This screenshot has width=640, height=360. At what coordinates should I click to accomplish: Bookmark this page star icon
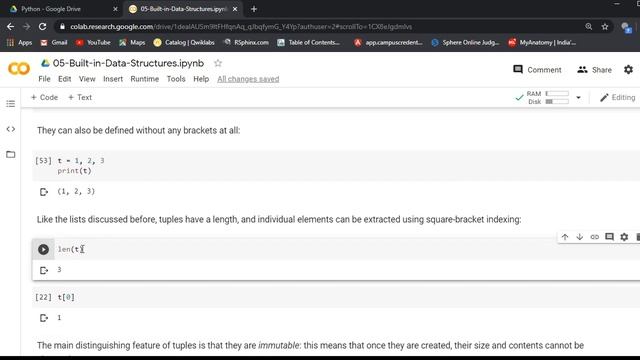click(605, 27)
